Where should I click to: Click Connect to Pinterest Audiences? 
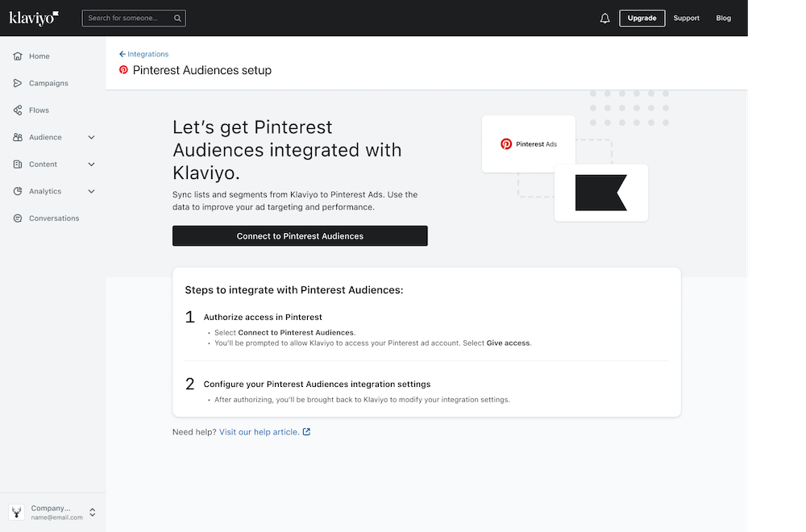[x=300, y=235]
